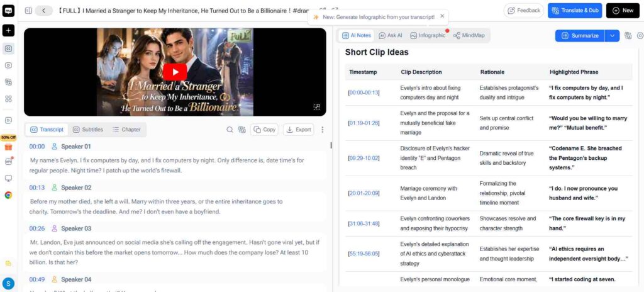
Task: Click the app logo icon in the sidebar
Action: pyautogui.click(x=8, y=11)
